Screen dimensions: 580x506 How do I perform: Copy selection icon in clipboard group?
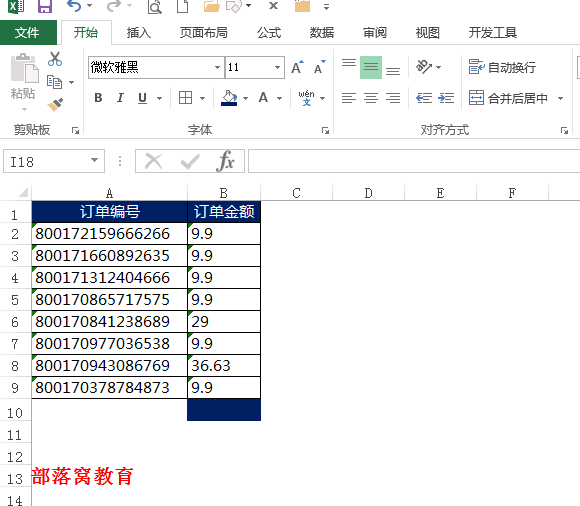tap(54, 82)
